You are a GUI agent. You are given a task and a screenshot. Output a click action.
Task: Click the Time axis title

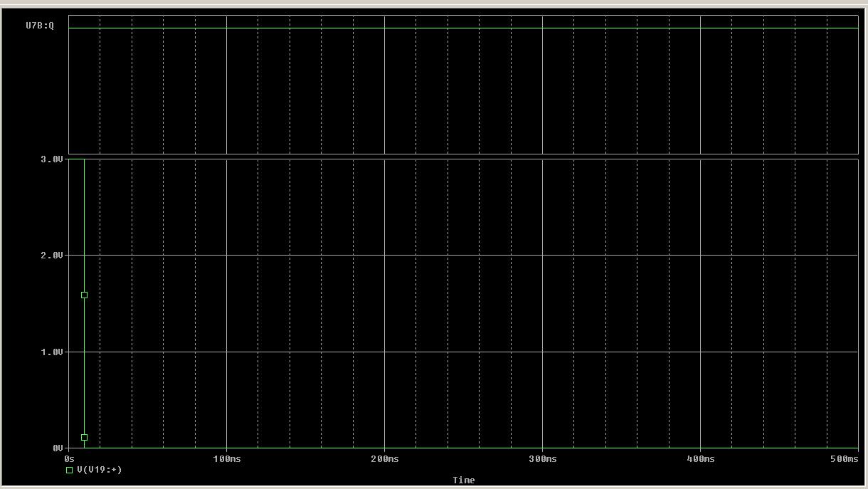coord(464,480)
